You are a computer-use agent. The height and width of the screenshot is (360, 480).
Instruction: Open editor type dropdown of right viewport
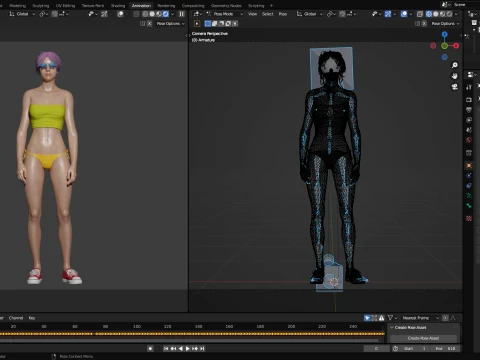(x=198, y=14)
